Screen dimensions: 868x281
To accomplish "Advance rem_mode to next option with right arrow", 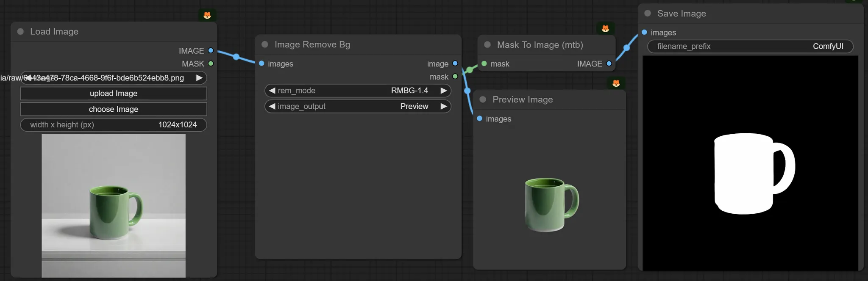I will coord(444,91).
